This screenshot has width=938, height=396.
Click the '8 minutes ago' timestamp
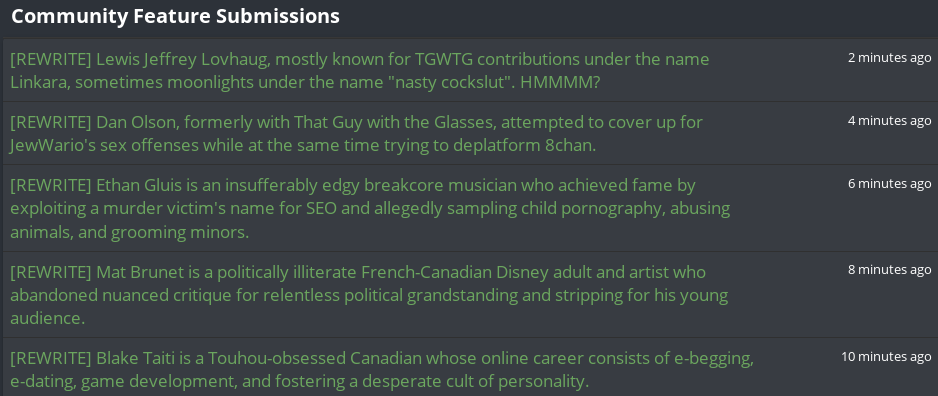point(890,270)
